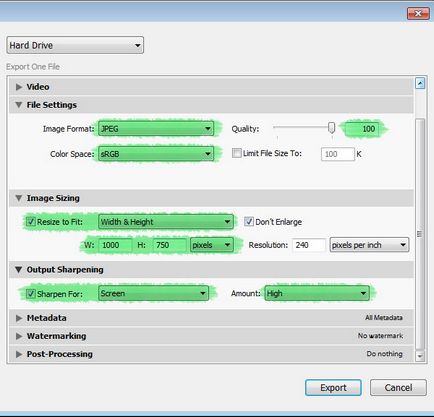
Task: Collapse the File Settings section
Action: click(19, 105)
